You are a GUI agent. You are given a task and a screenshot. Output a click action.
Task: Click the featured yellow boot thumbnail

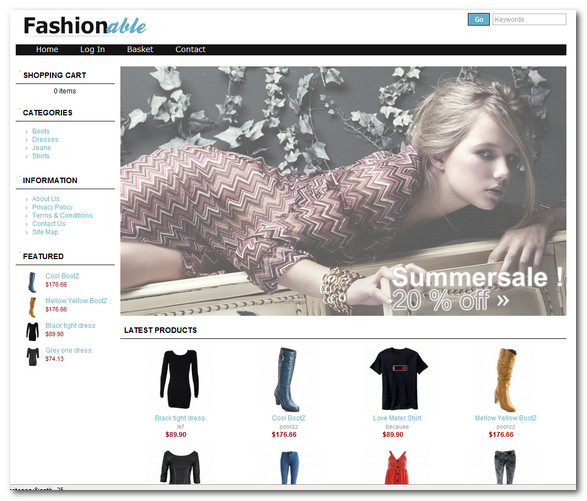coord(33,307)
